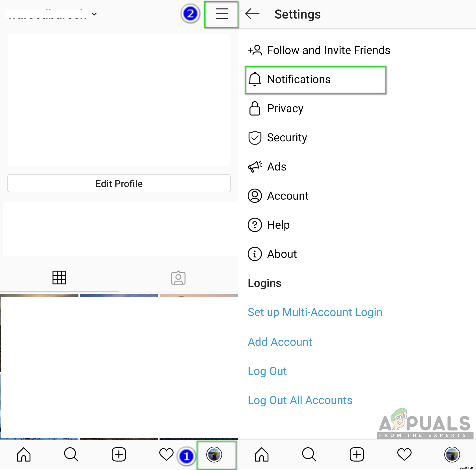Tap the Security shield icon

(x=254, y=138)
